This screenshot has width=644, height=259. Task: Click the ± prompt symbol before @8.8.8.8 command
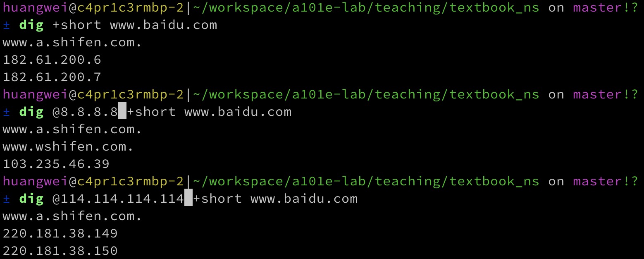[6, 112]
